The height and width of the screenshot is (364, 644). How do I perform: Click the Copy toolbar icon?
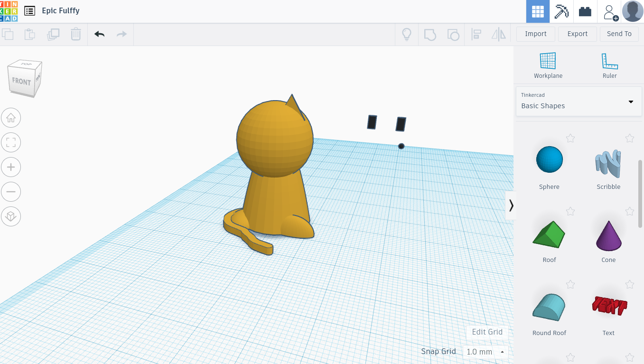[x=8, y=34]
